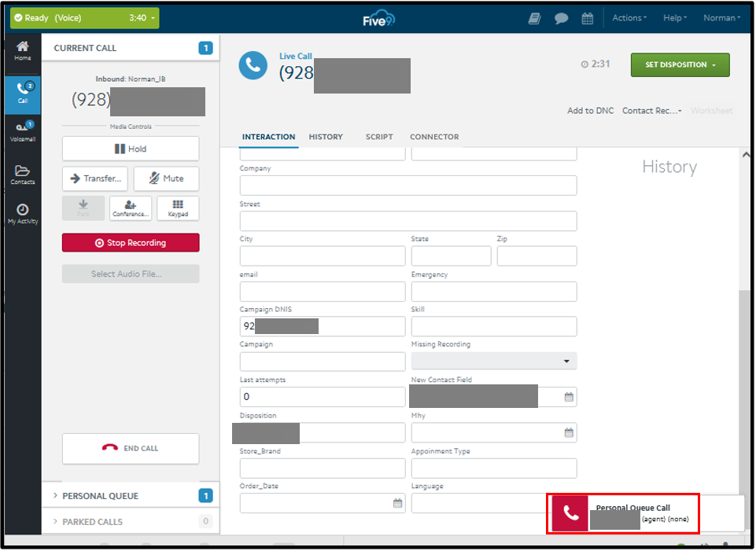Click the call timer 2:31
This screenshot has width=756, height=551.
[x=596, y=64]
